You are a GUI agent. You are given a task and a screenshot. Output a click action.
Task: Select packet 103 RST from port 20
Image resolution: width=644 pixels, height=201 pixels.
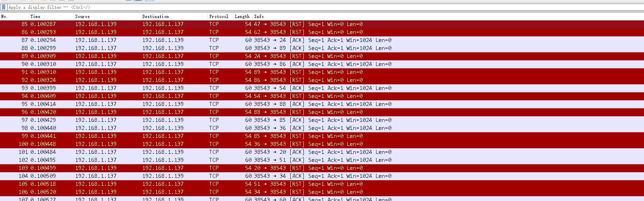[322, 168]
